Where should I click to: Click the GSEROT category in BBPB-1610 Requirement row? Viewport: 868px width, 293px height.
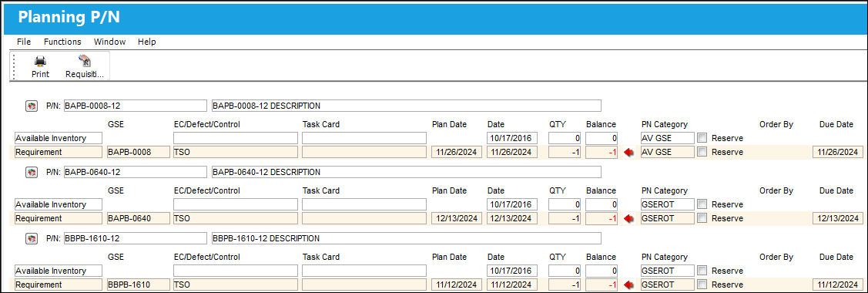pyautogui.click(x=668, y=285)
